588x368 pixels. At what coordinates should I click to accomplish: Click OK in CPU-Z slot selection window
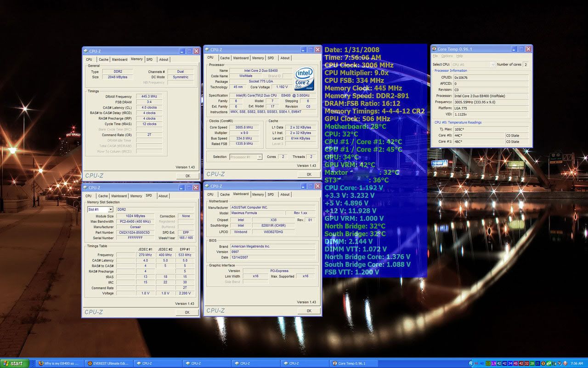pos(187,312)
